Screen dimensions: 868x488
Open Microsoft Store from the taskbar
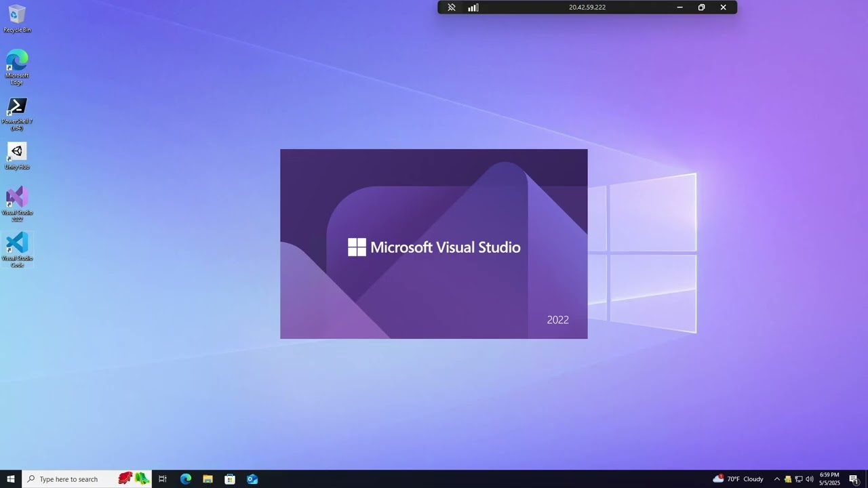click(x=230, y=479)
